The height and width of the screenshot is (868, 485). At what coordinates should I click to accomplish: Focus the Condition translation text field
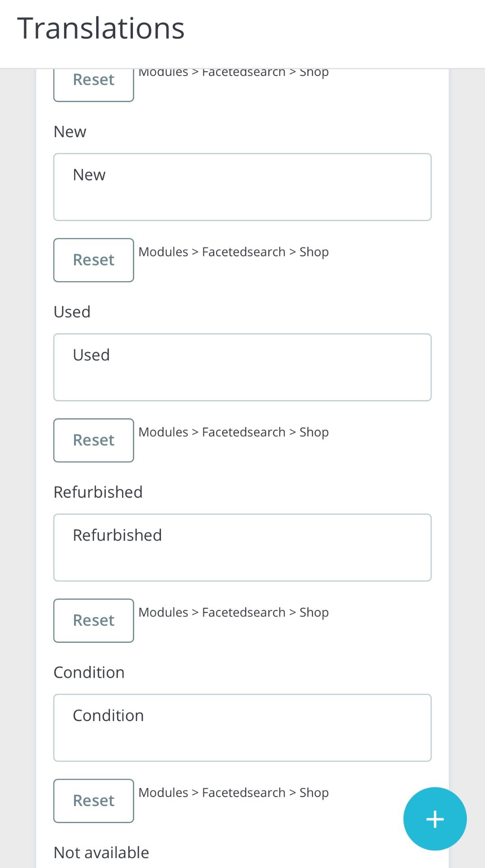pos(242,728)
